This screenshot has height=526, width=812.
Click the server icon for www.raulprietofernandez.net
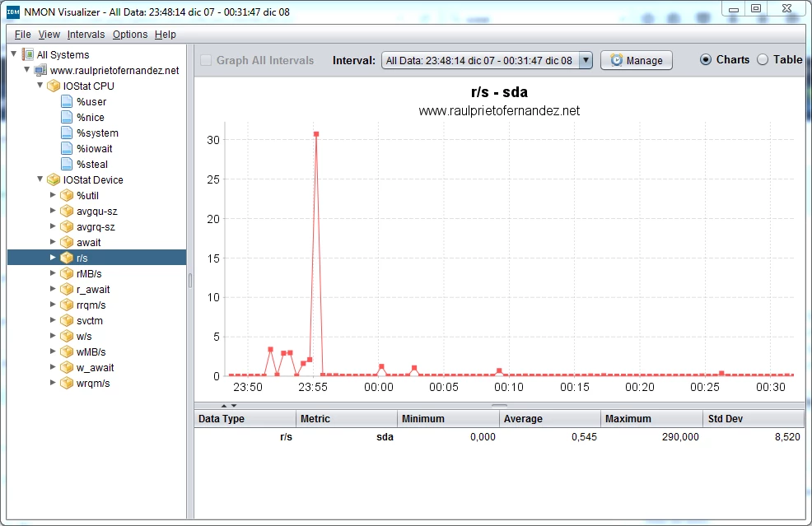tap(40, 71)
